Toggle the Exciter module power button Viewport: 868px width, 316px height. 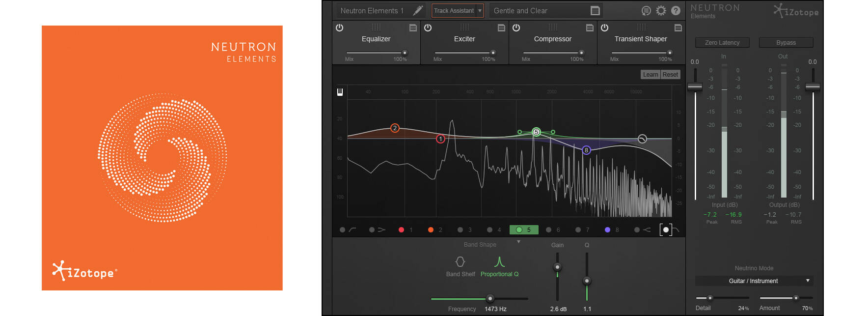click(428, 28)
